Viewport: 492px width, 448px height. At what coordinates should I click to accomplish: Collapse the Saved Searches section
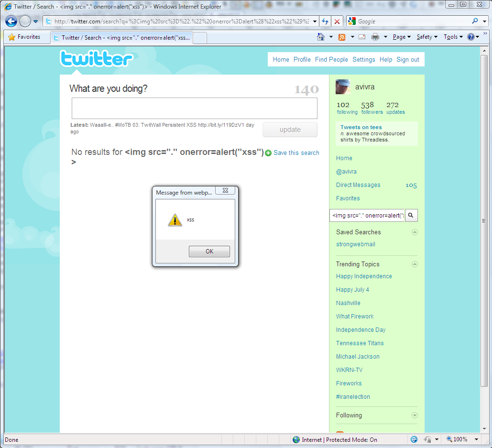(x=415, y=232)
